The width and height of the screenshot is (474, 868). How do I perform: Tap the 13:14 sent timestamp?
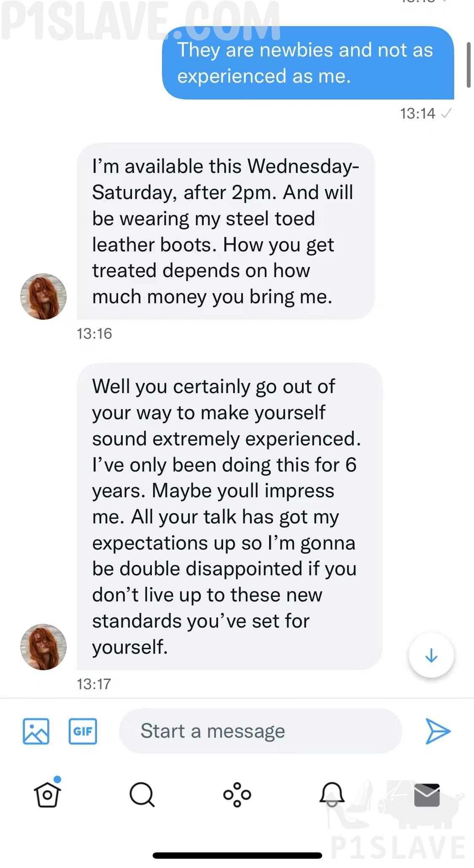click(417, 113)
